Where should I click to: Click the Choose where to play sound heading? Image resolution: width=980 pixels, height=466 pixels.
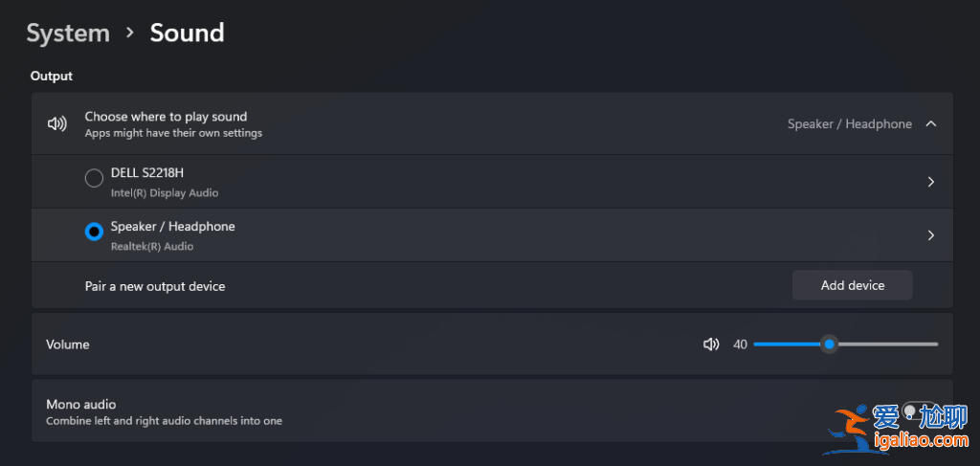tap(166, 117)
